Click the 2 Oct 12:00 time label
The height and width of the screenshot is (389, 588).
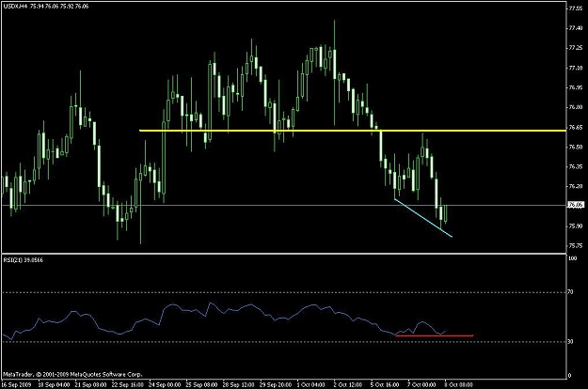(x=348, y=385)
